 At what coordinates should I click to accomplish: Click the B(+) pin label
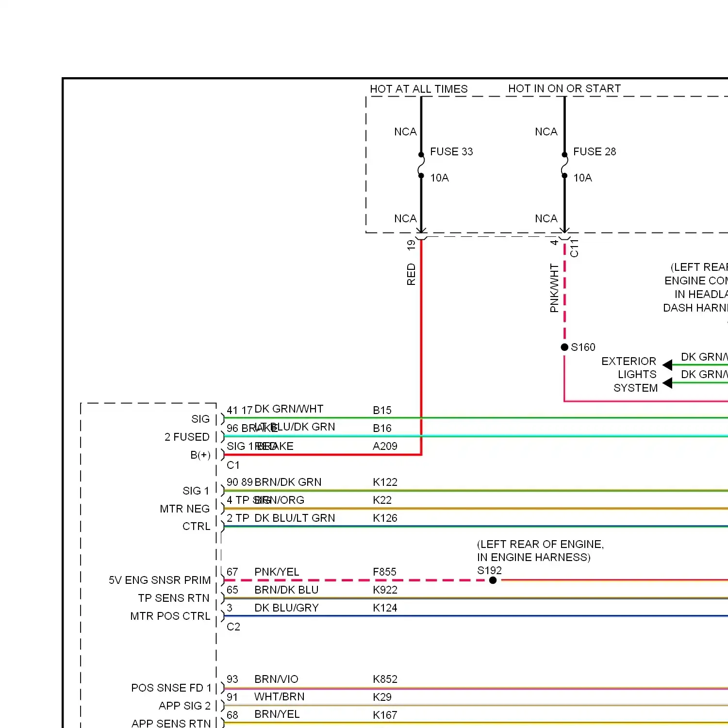pos(200,455)
